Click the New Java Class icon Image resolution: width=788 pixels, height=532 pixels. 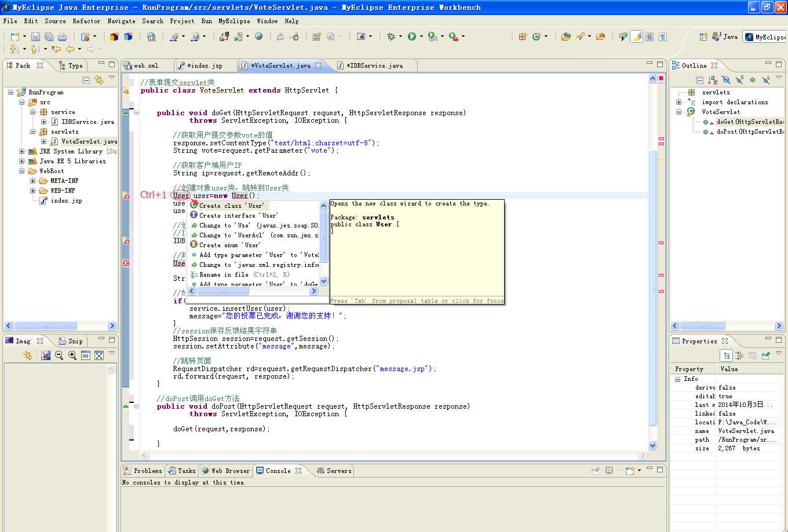537,36
